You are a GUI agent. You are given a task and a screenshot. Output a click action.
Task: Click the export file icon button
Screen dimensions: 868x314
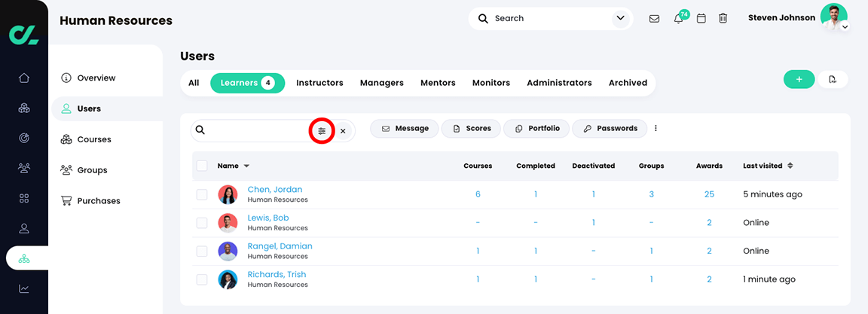(x=833, y=80)
